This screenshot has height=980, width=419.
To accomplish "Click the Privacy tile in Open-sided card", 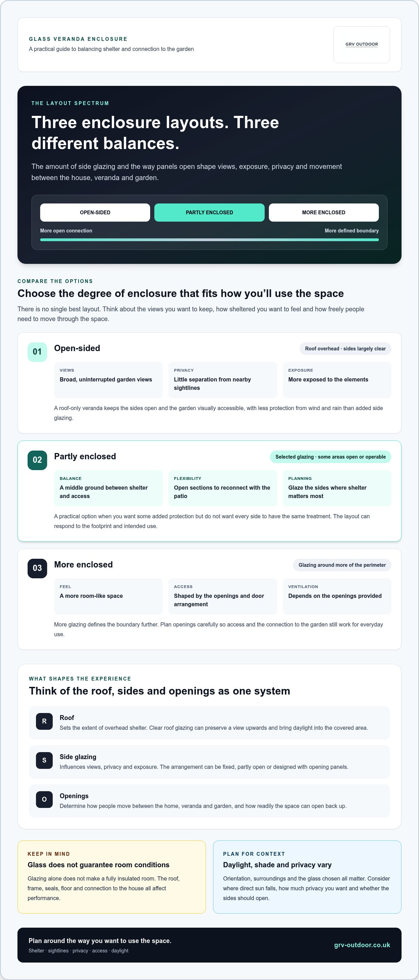I will tap(223, 380).
